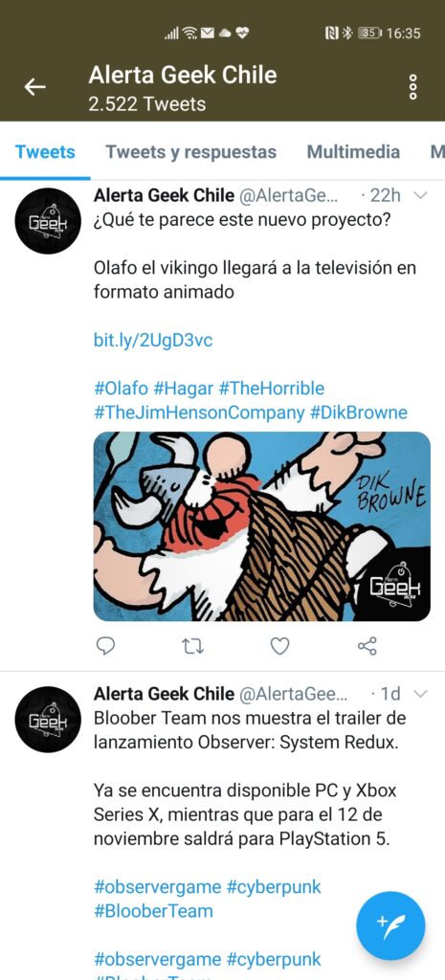
Task: Switch to the Multimedia tab
Action: [353, 152]
